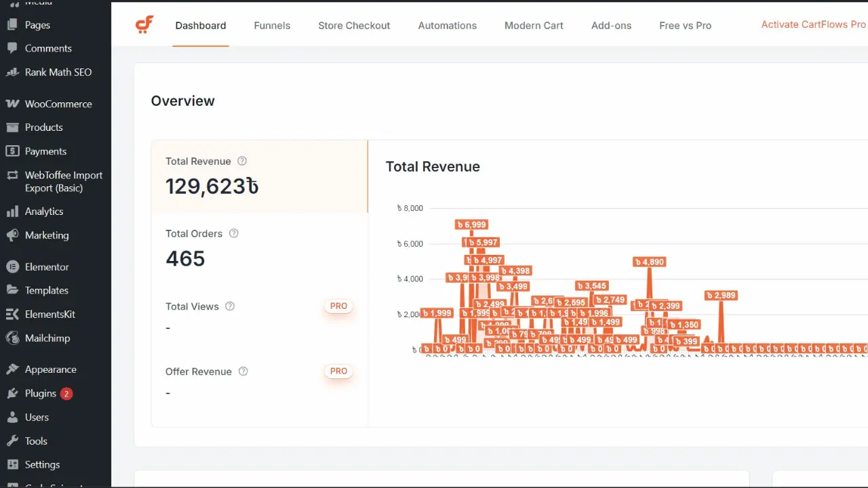Click the ৳ 6,999 chart data label
Viewport: 868px width, 488px height.
pyautogui.click(x=471, y=225)
